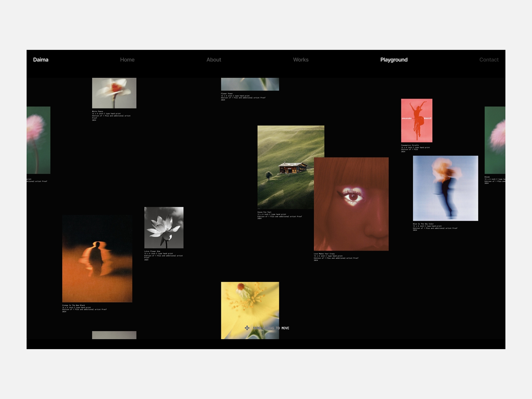532x399 pixels.
Task: Select the highlighted Playground tab
Action: click(394, 60)
